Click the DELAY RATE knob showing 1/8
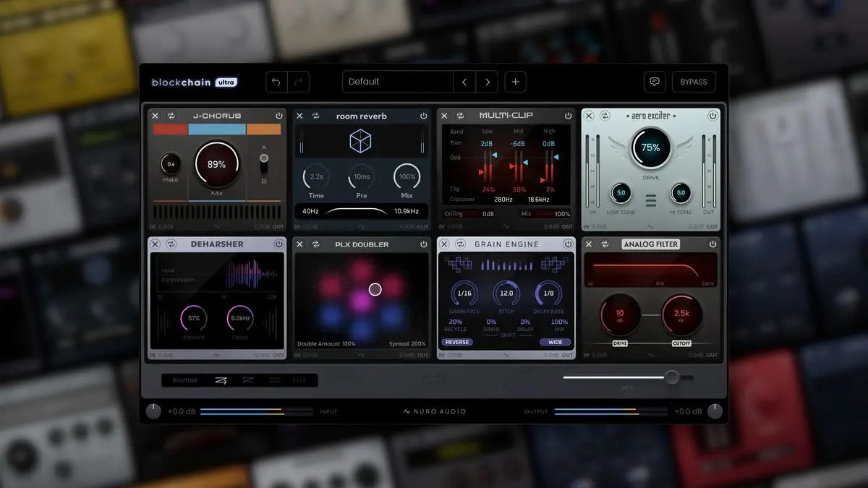 [548, 294]
